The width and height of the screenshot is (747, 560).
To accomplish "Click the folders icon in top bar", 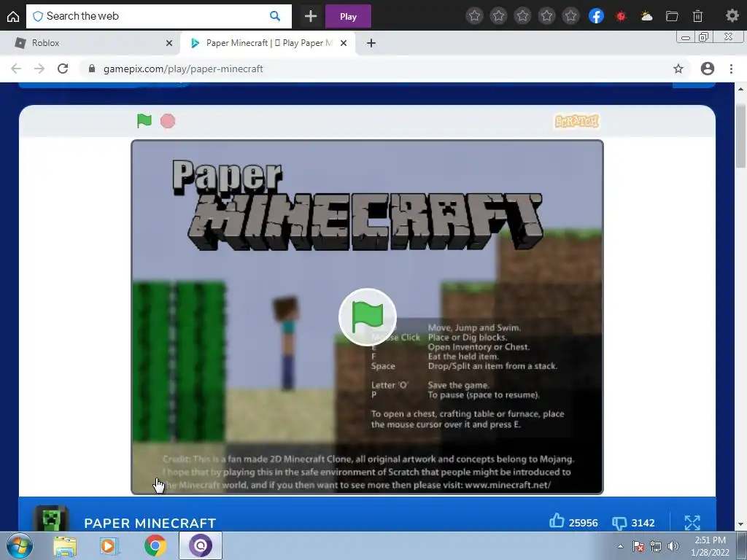I will pos(672,16).
